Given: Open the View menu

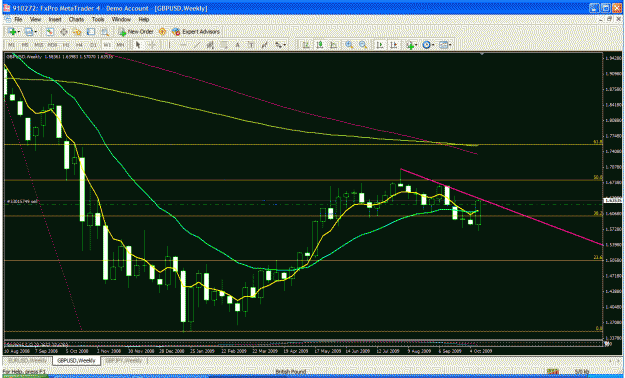Looking at the screenshot, I should [x=35, y=19].
